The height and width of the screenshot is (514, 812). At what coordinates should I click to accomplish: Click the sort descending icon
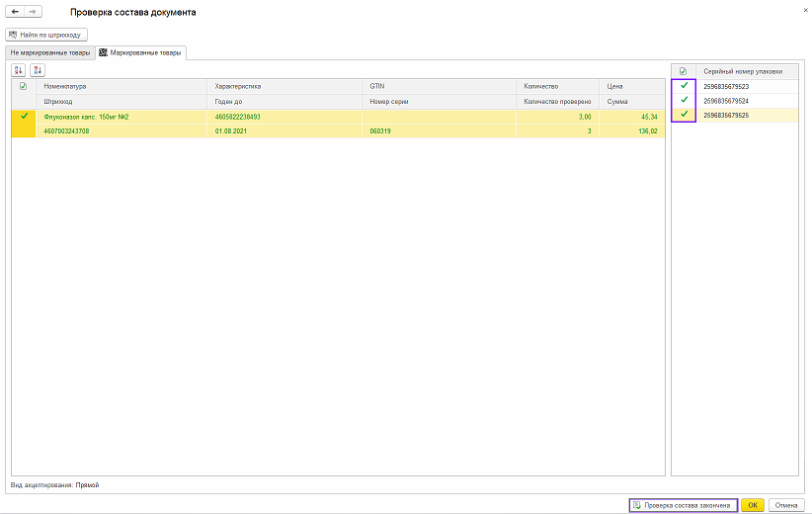pos(38,70)
